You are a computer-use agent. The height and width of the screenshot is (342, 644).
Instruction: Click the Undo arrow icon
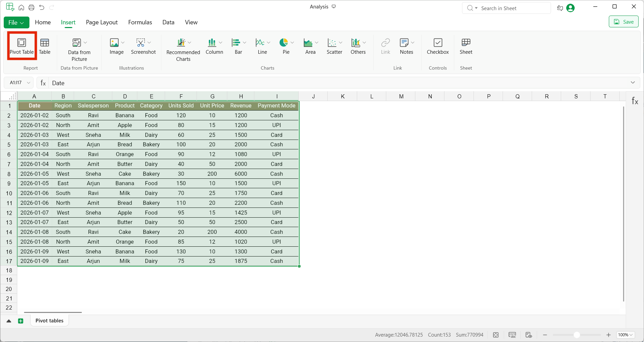pos(42,7)
